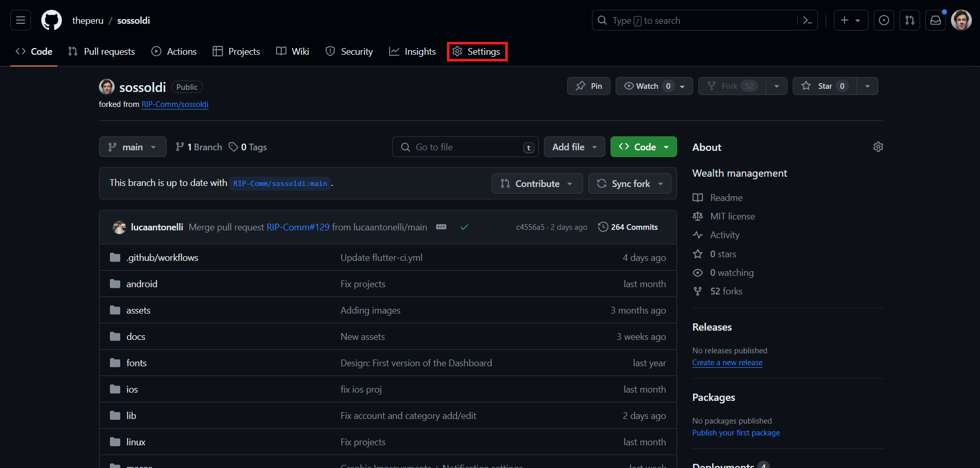The height and width of the screenshot is (468, 980).
Task: Open the command palette icon
Action: point(808,20)
